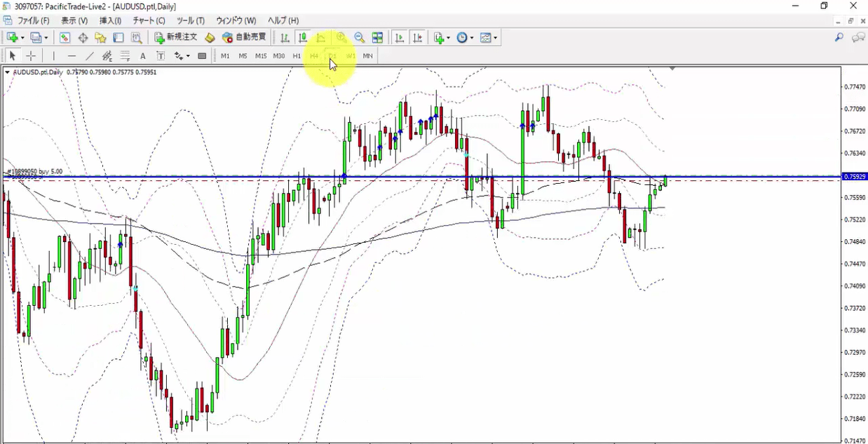Switch chart to M15 timeframe
This screenshot has height=444, width=868.
pyautogui.click(x=261, y=55)
